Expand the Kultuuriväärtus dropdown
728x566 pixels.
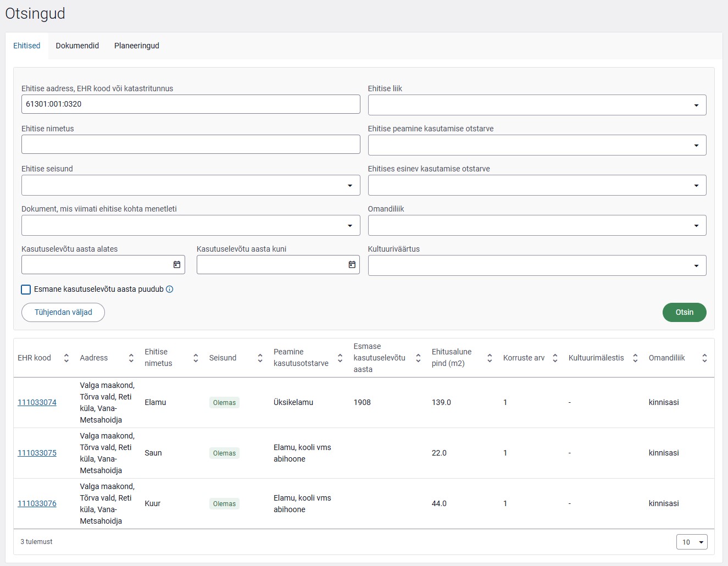pos(537,265)
